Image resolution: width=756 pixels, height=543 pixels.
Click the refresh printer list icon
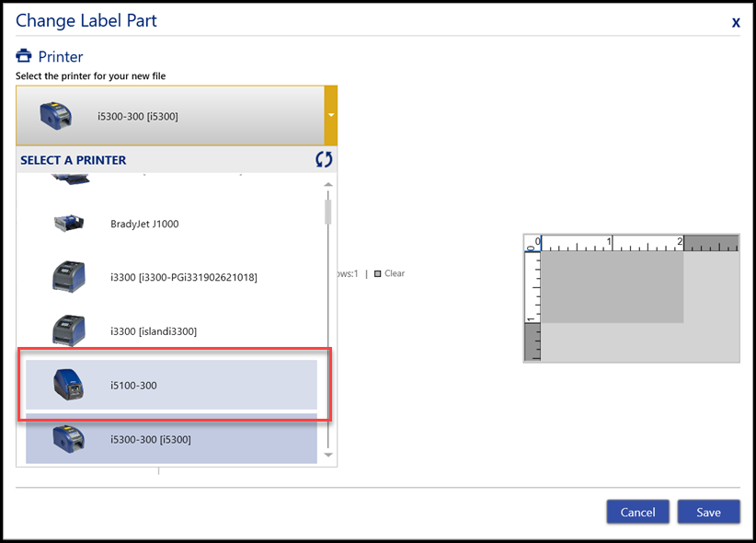coord(323,159)
